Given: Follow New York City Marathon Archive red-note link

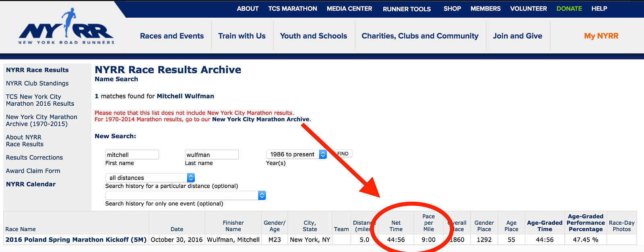Looking at the screenshot, I should pos(261,119).
